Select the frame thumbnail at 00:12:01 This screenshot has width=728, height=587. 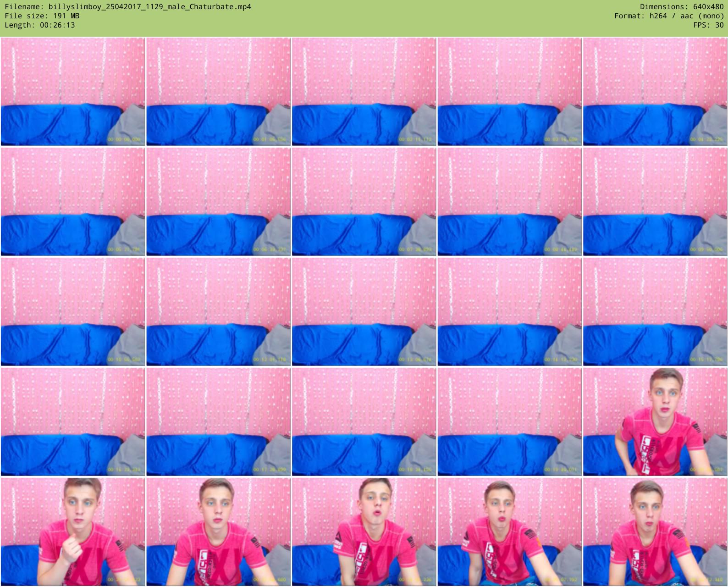[218, 312]
